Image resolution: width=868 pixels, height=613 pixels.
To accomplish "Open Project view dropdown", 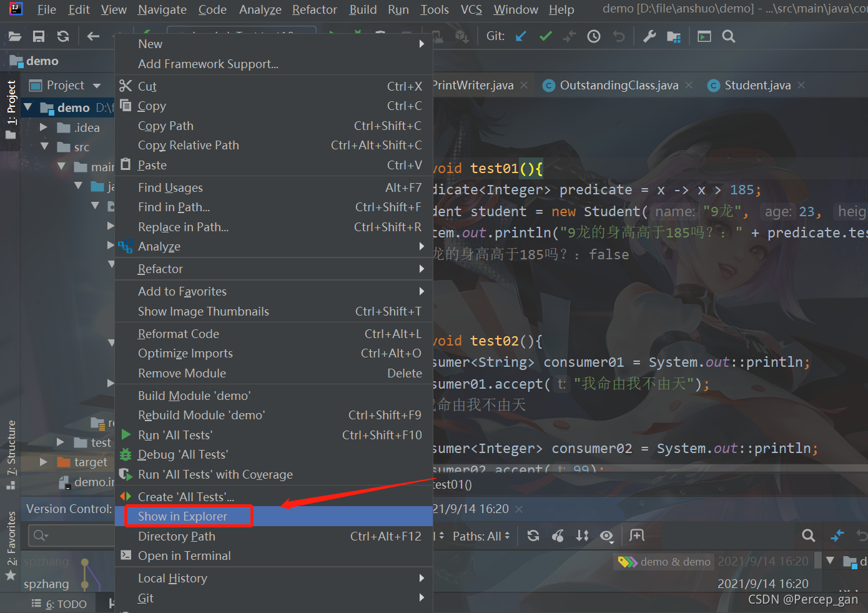I will [x=97, y=86].
